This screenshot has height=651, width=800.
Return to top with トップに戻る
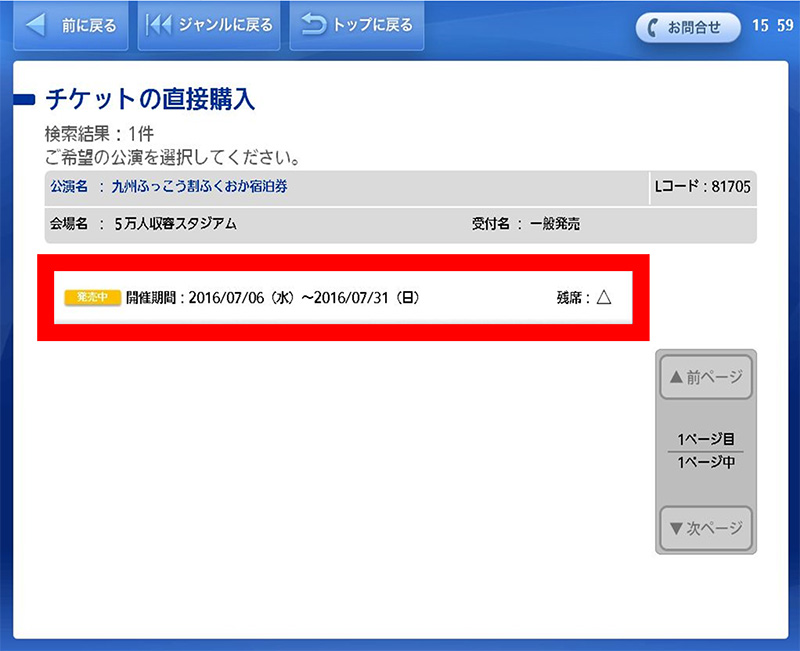tap(357, 26)
